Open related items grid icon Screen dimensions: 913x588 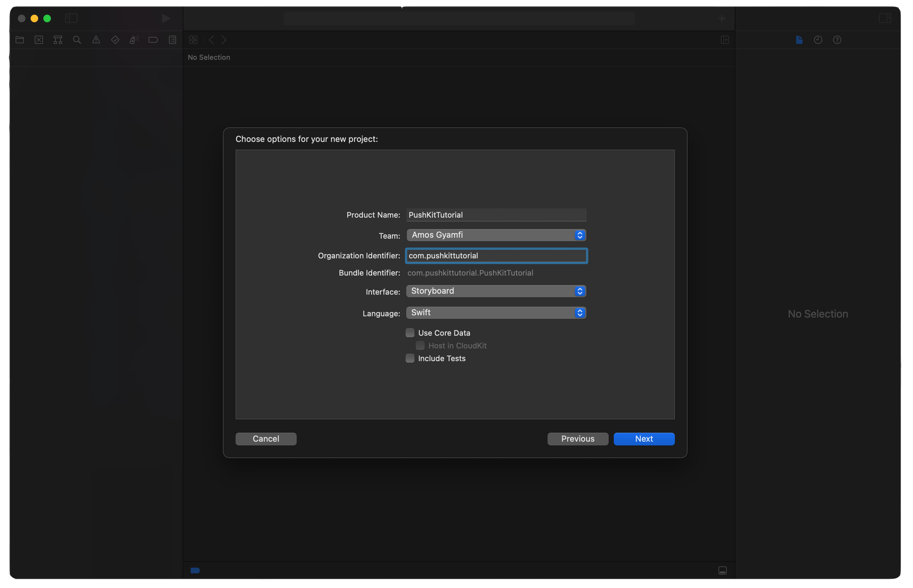[x=193, y=40]
